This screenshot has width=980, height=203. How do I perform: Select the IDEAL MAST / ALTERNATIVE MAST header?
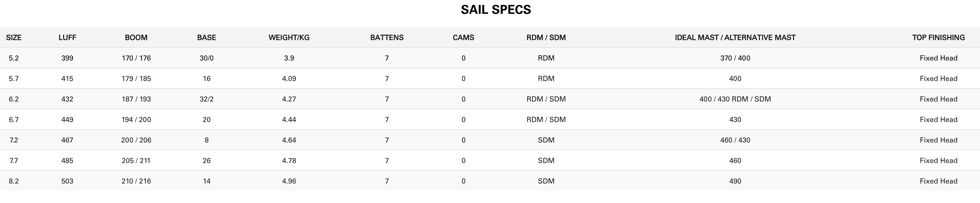click(x=735, y=37)
